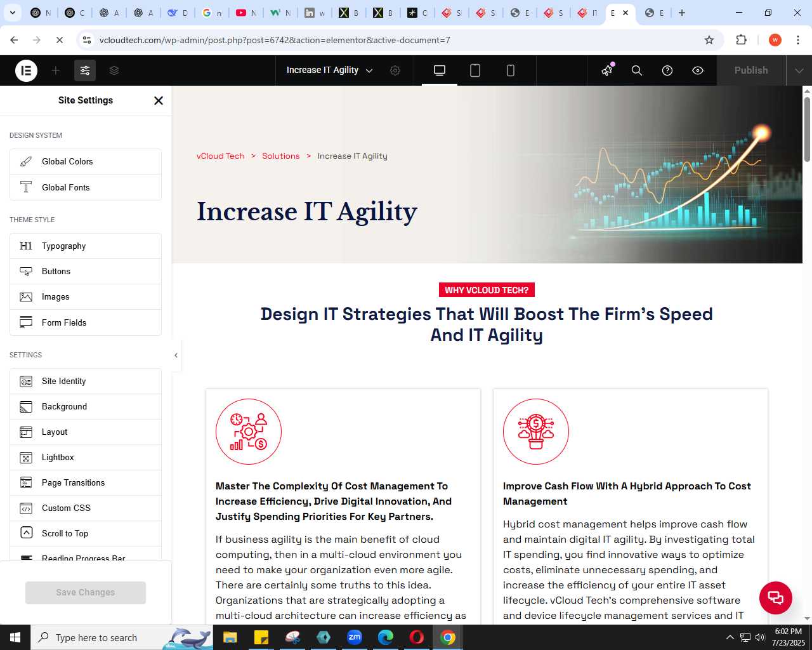Click the vCloud Tech breadcrumb link

pyautogui.click(x=220, y=156)
